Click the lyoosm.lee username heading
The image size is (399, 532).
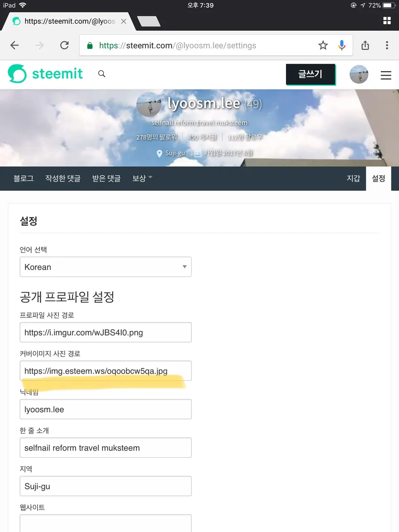(204, 103)
